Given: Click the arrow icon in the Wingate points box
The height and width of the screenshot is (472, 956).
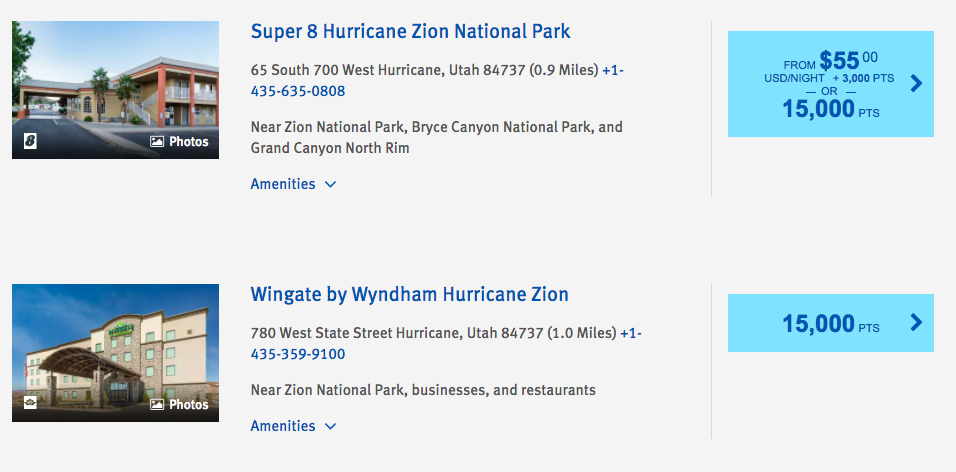Looking at the screenshot, I should (x=916, y=323).
